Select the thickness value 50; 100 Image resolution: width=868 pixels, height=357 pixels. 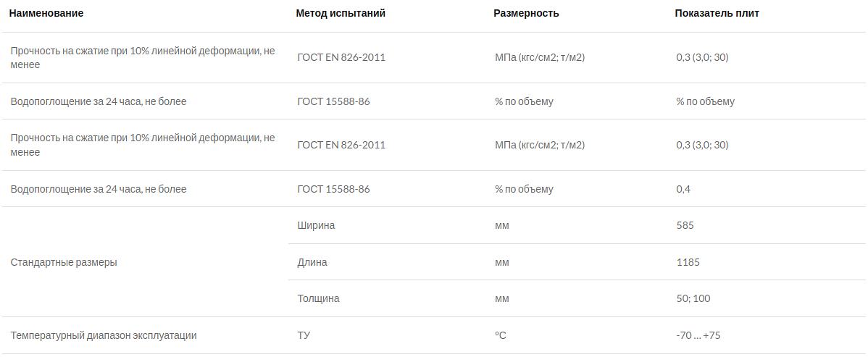pos(693,299)
